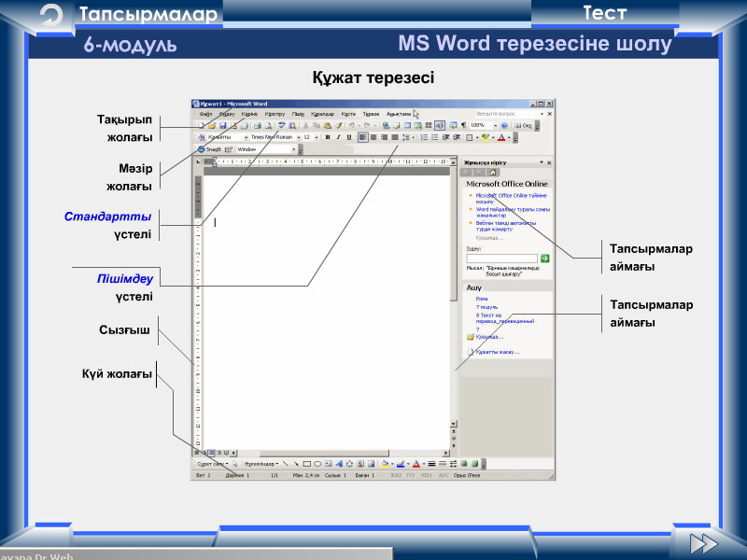Click the green search go arrow

point(545,259)
